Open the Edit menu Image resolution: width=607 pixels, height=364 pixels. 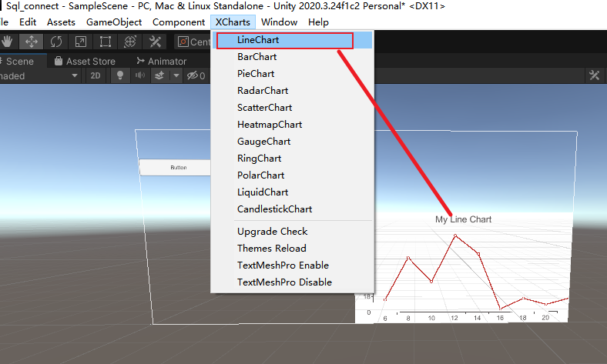pyautogui.click(x=28, y=22)
